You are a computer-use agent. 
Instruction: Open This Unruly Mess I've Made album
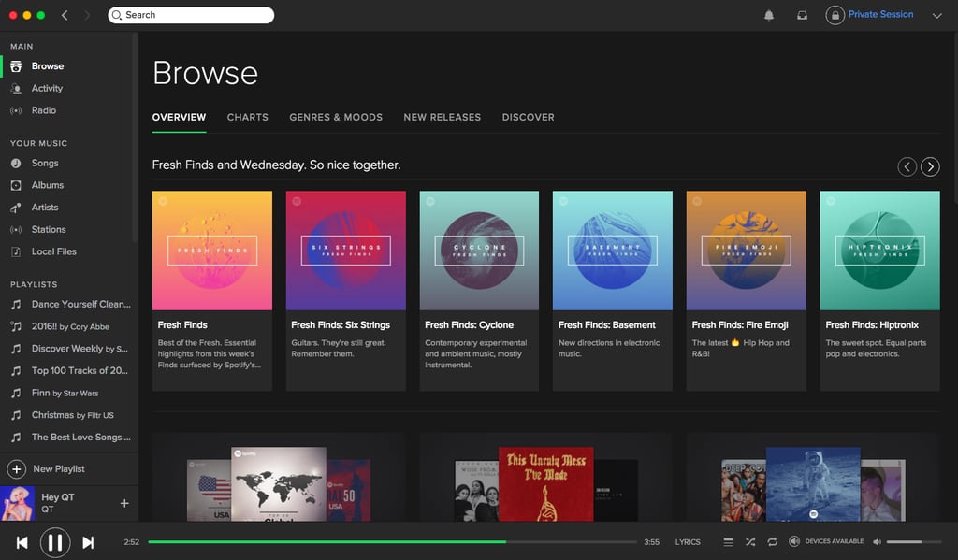(x=545, y=484)
